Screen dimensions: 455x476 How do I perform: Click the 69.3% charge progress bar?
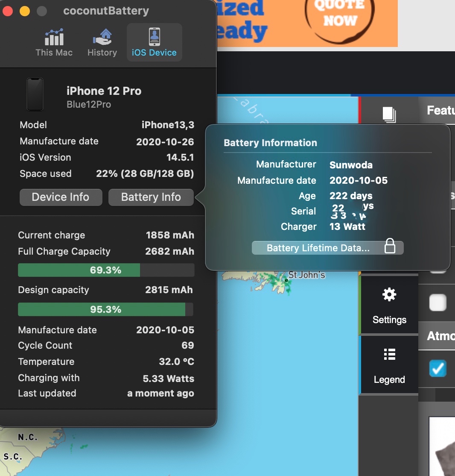(x=106, y=270)
